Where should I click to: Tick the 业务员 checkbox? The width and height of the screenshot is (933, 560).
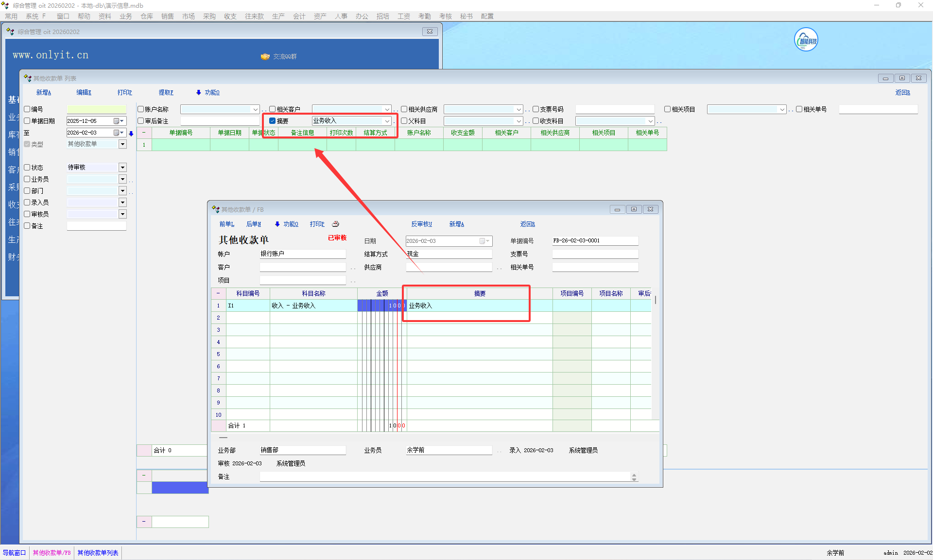point(27,179)
